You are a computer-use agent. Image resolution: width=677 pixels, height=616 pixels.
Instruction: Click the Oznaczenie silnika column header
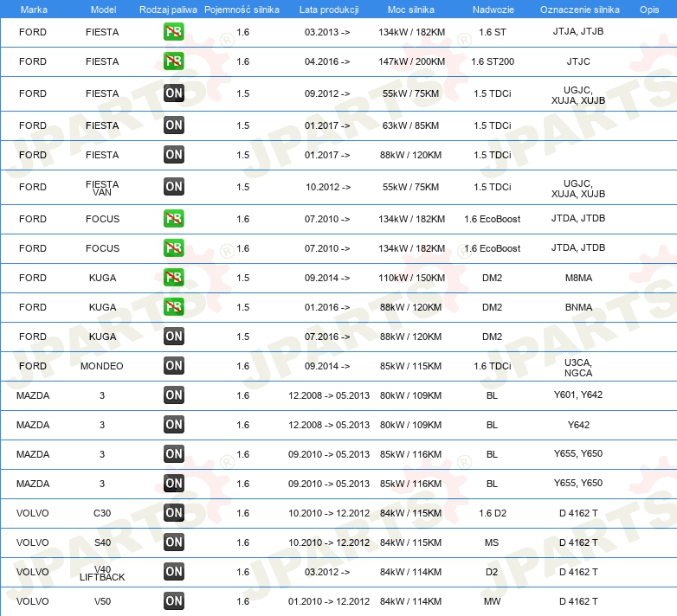tap(579, 9)
